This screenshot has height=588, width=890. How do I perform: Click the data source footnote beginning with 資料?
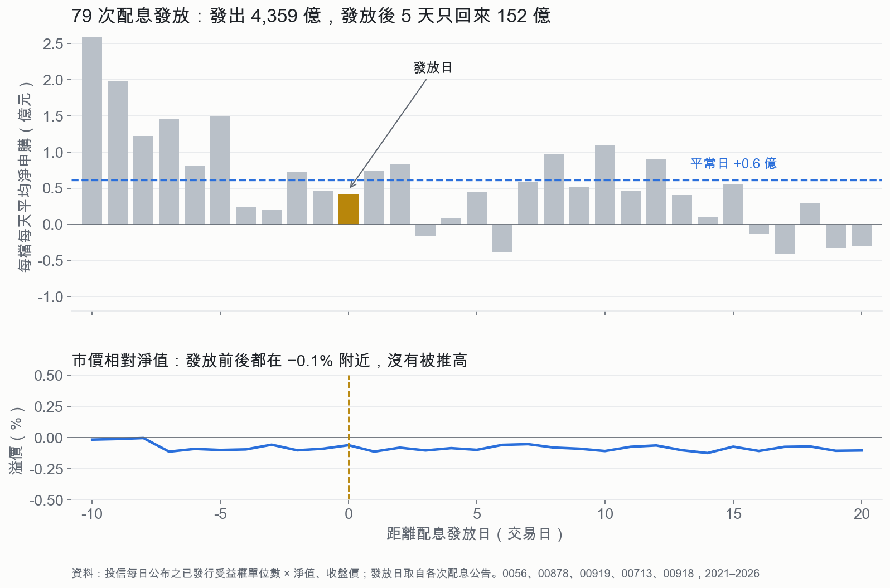pyautogui.click(x=415, y=574)
